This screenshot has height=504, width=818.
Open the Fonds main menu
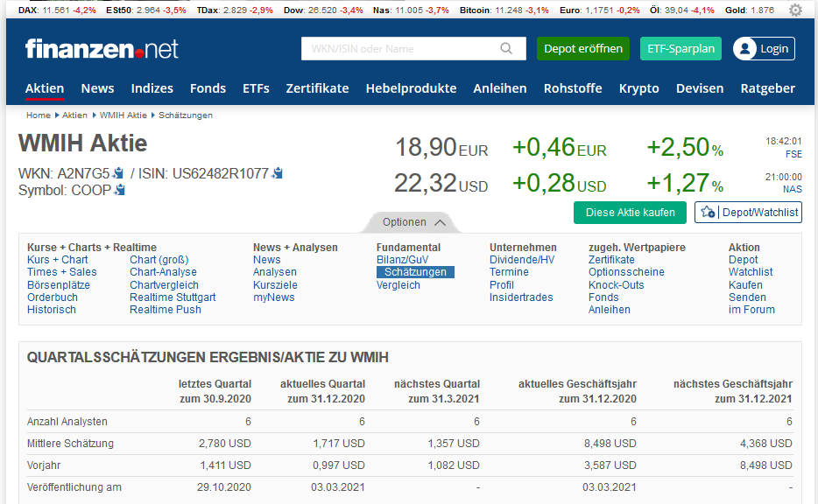pos(208,88)
